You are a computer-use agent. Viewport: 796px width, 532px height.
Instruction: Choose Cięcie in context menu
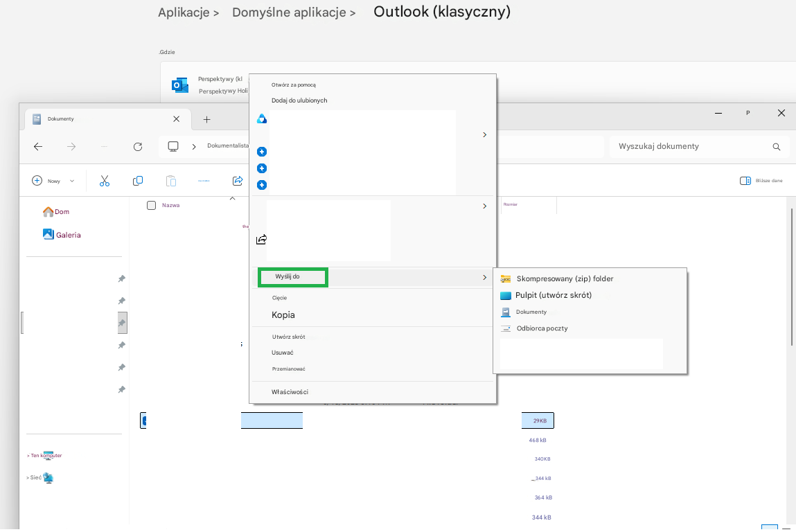279,298
